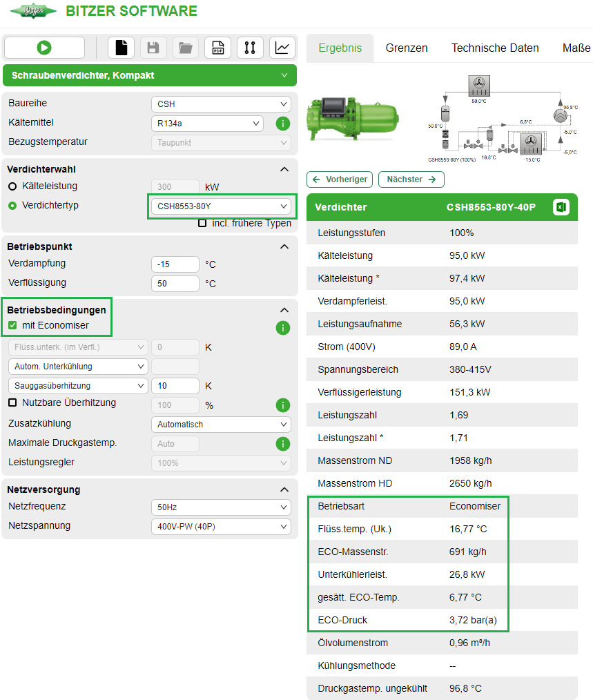Create a new document via the page icon
Screen dimensions: 593x700
coord(121,48)
